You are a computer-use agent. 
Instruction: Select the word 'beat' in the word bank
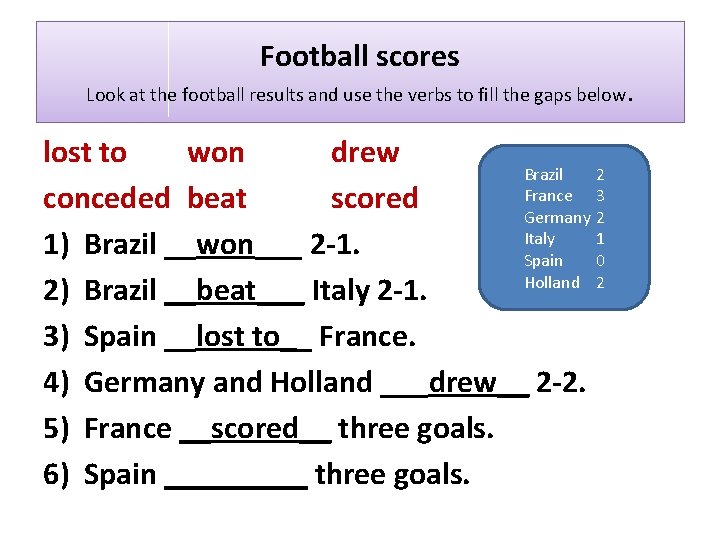pos(217,198)
